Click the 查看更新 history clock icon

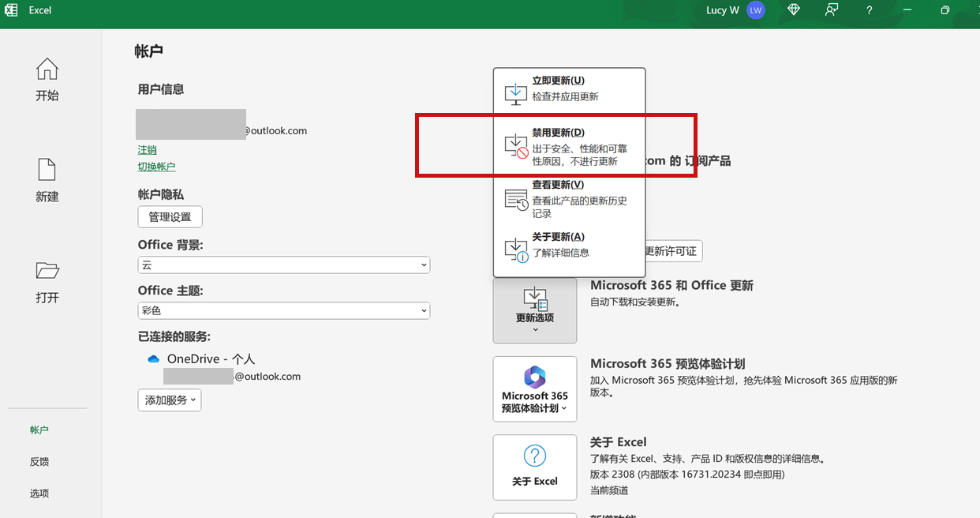pyautogui.click(x=516, y=199)
